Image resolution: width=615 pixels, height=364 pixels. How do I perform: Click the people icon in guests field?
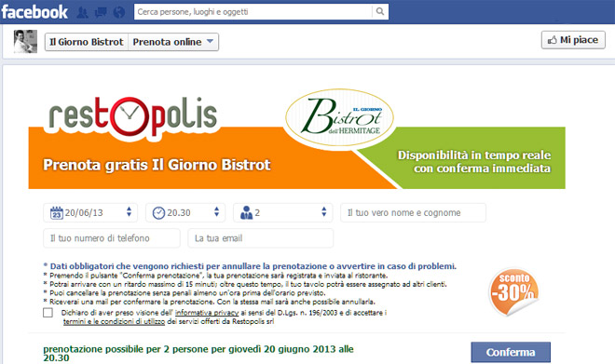246,213
